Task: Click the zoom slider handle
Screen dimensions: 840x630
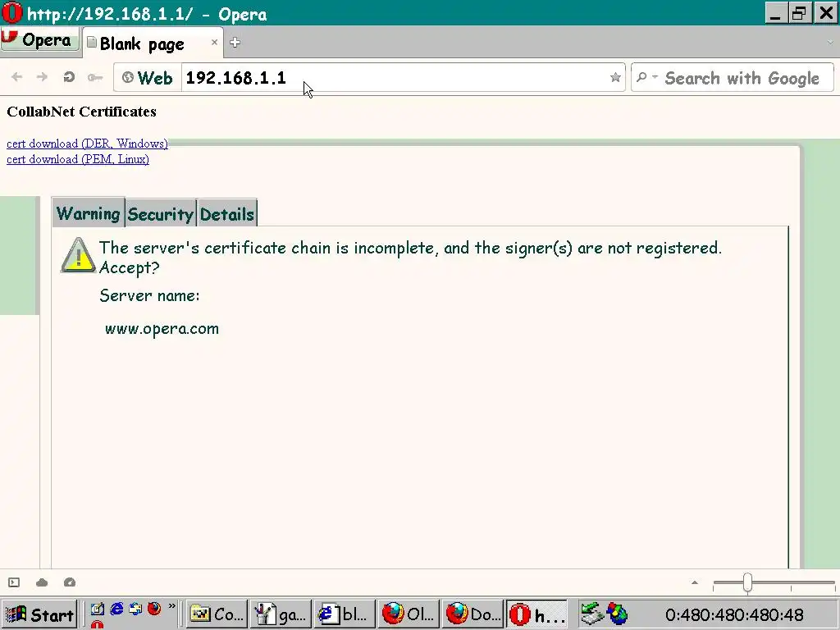Action: coord(747,583)
